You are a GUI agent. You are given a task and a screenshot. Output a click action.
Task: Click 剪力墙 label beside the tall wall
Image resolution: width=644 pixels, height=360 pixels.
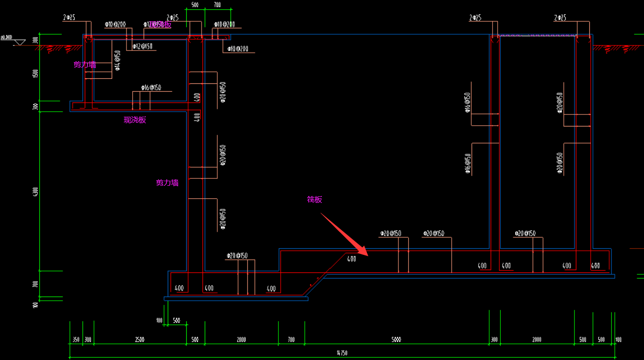(x=167, y=183)
